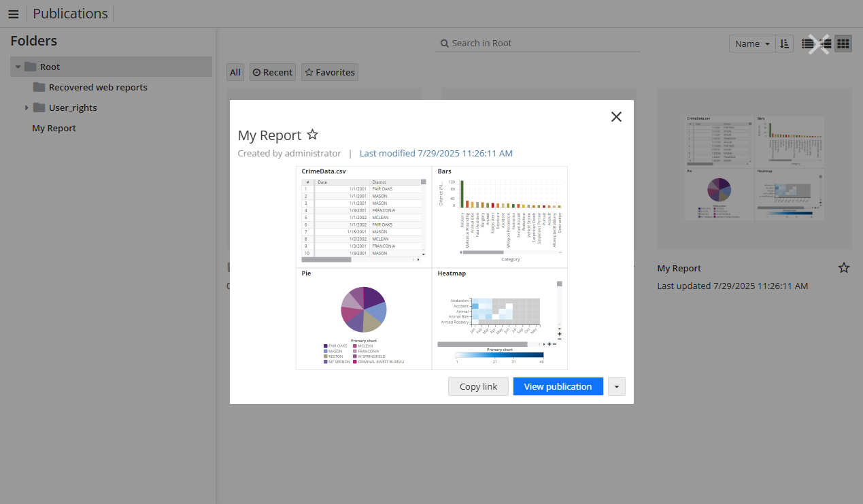Switch to compact list view icon
Viewport: 863px width, 504px height.
tap(808, 44)
